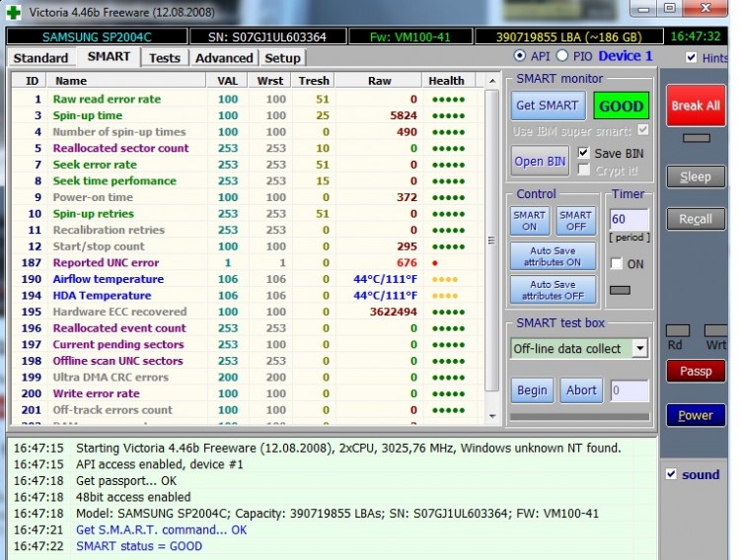The image size is (740, 560).
Task: Toggle the Crypt it! checkbox
Action: pos(583,170)
